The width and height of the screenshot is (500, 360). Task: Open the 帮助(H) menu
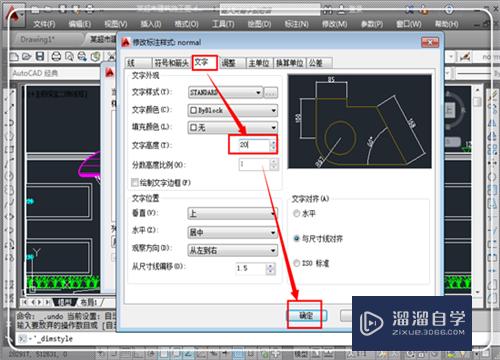(447, 24)
